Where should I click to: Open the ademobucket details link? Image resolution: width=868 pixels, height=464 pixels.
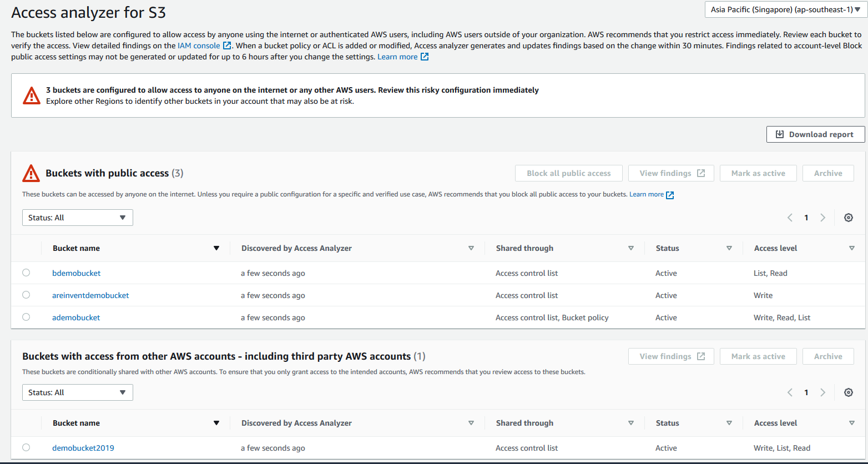coord(76,317)
